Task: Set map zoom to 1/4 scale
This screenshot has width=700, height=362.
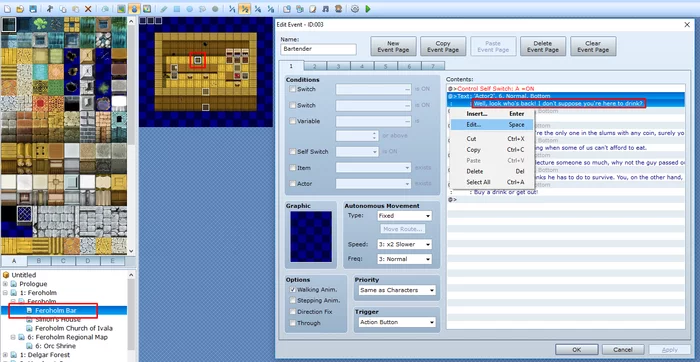Action: tap(258, 8)
